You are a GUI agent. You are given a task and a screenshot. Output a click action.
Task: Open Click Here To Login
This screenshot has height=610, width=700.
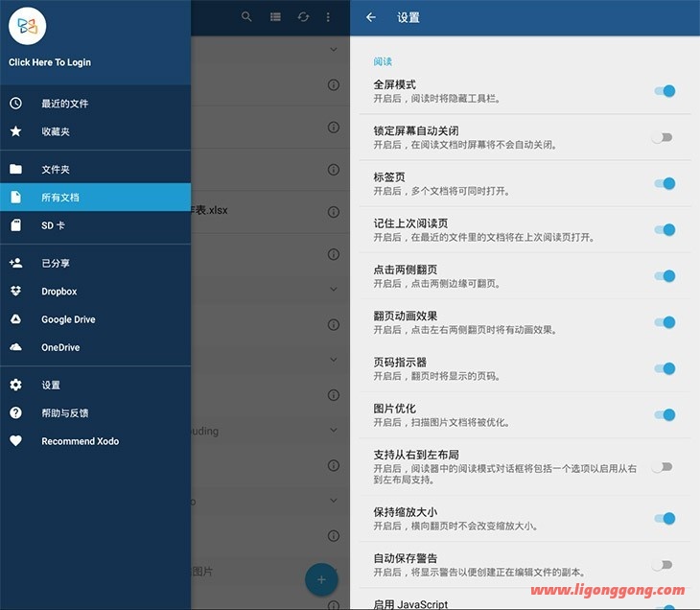(50, 62)
